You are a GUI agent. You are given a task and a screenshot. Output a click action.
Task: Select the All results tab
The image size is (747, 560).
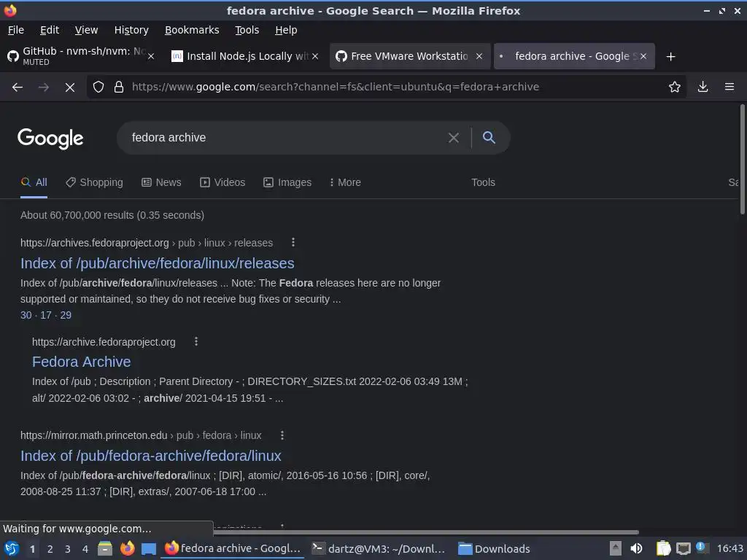coord(34,182)
